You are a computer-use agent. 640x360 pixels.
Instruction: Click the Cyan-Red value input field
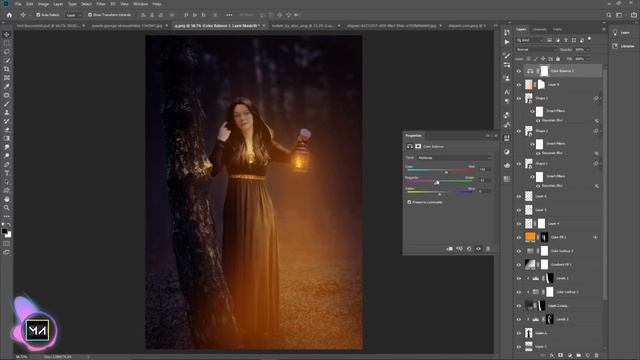(484, 169)
